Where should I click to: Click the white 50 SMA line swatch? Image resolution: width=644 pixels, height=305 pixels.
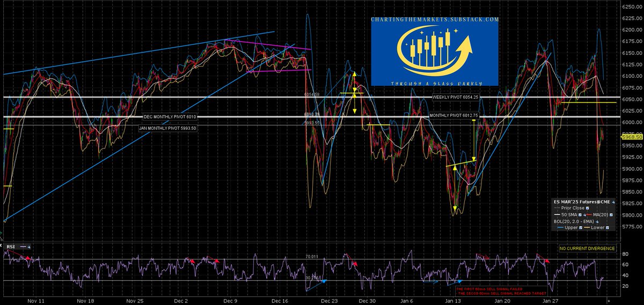tap(557, 215)
